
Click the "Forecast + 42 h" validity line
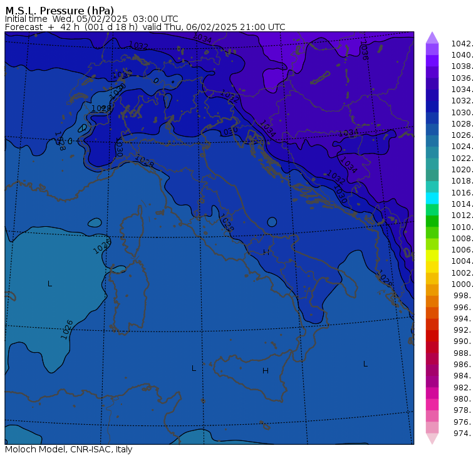(x=145, y=27)
